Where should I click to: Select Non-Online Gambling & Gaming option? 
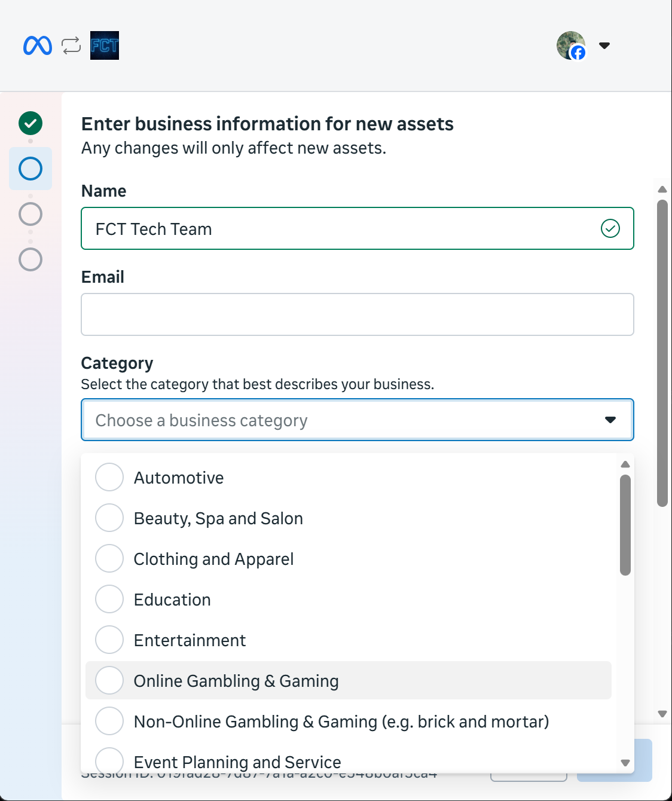(x=349, y=721)
